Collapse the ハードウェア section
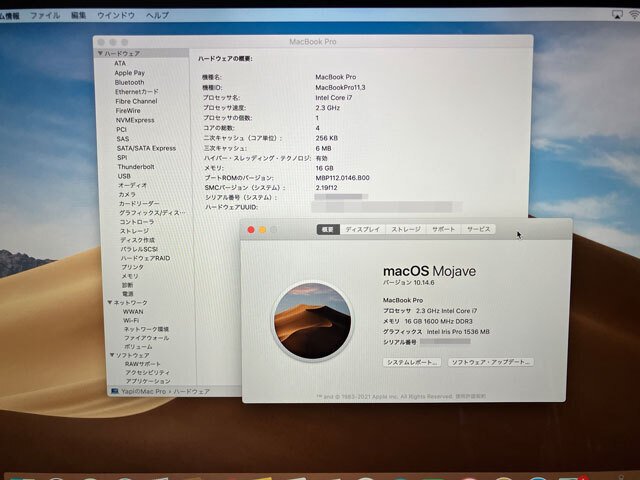 click(x=100, y=53)
